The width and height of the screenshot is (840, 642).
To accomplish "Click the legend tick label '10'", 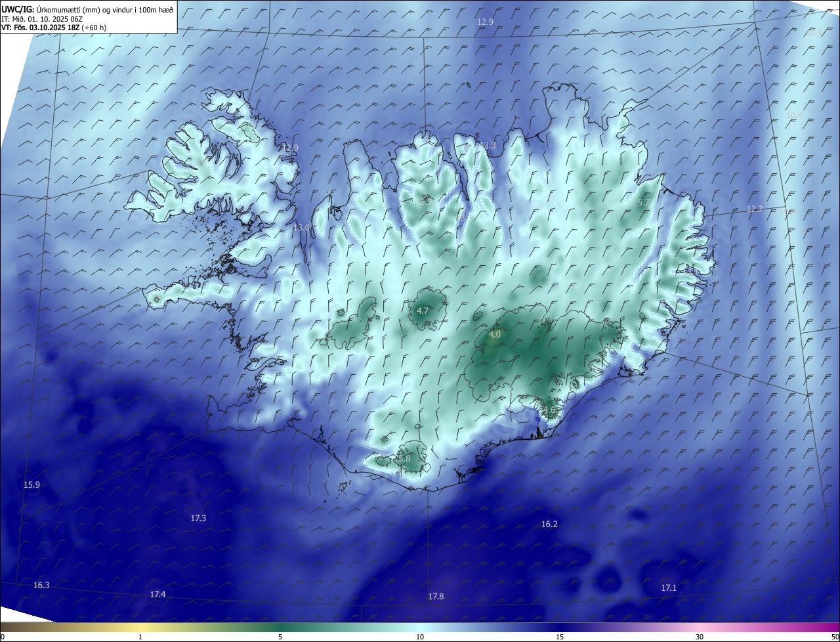I will pyautogui.click(x=420, y=637).
